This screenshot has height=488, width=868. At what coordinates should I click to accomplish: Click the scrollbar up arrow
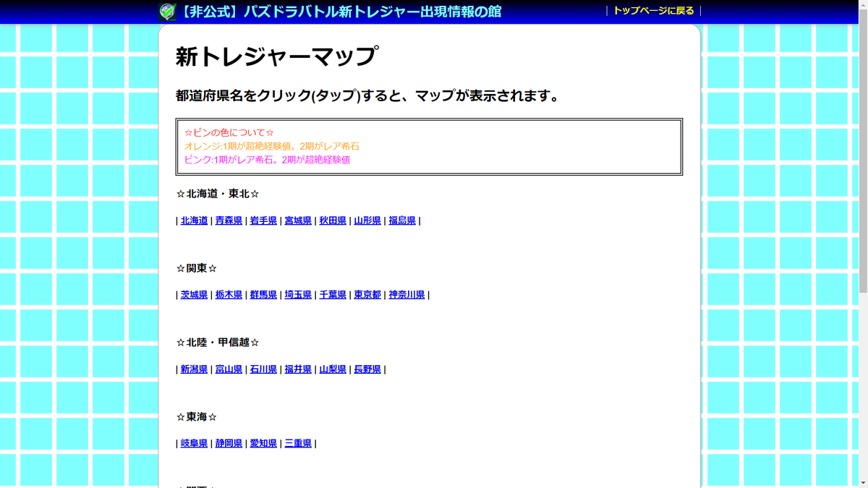(863, 6)
